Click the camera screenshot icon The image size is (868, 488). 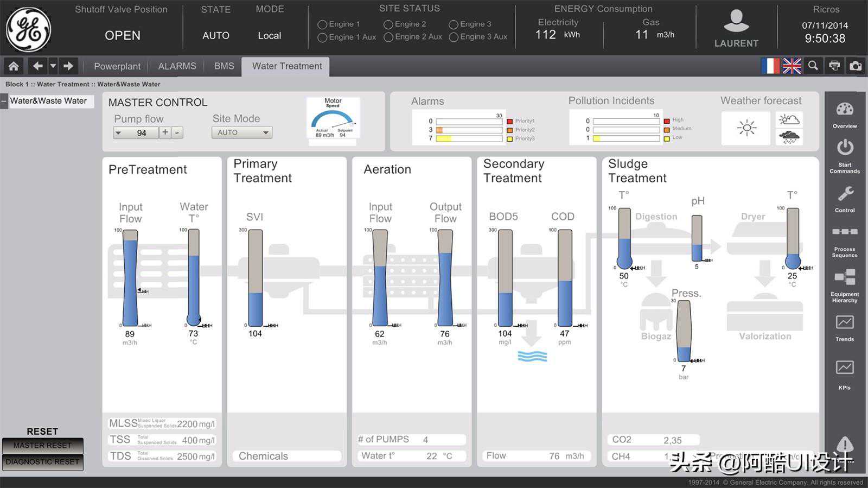click(856, 66)
